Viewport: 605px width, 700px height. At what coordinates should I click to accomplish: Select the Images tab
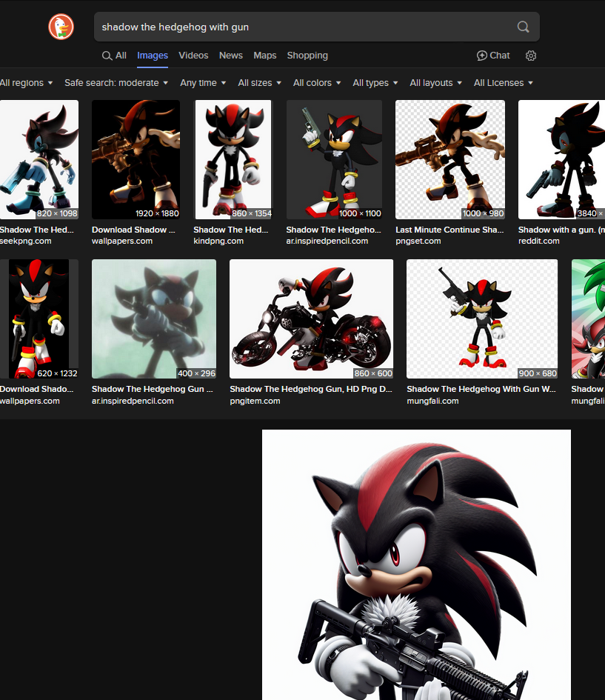coord(153,56)
